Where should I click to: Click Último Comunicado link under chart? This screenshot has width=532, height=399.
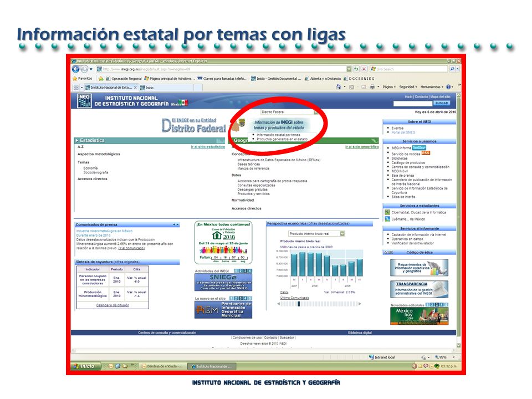(x=294, y=298)
